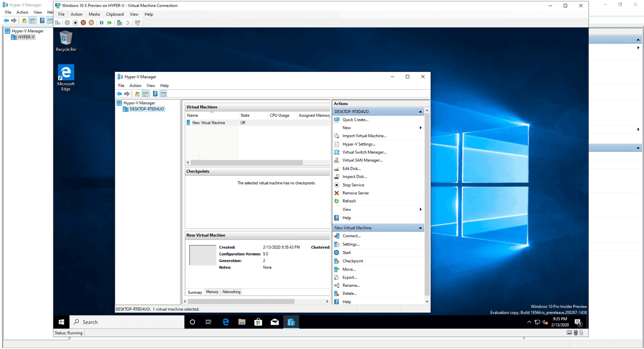Click Virtual Switch Manager in Actions pane
644x349 pixels.
click(x=364, y=152)
